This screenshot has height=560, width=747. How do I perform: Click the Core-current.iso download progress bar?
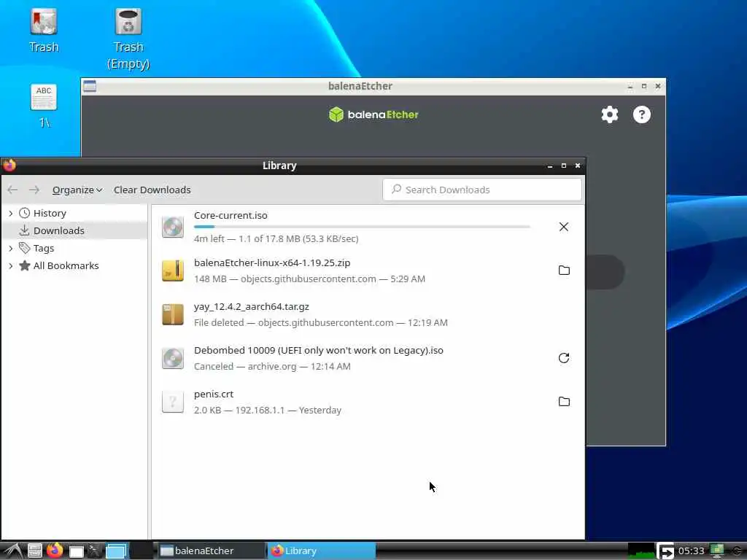tap(362, 227)
